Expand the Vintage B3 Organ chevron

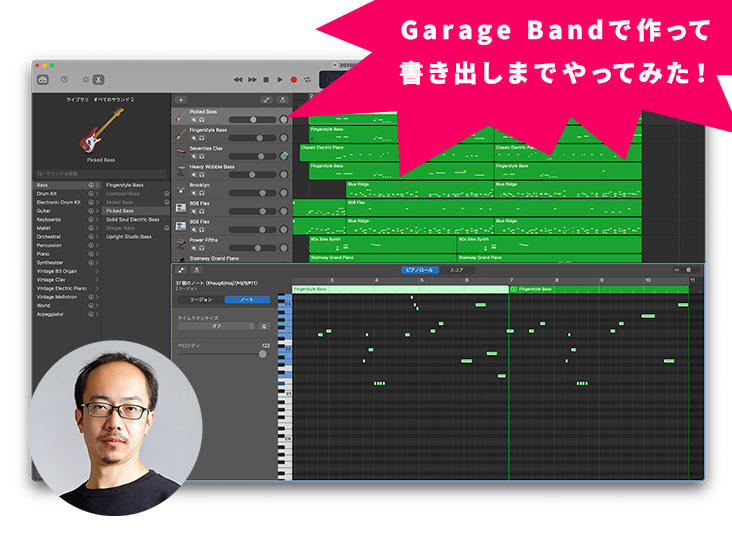tap(97, 271)
